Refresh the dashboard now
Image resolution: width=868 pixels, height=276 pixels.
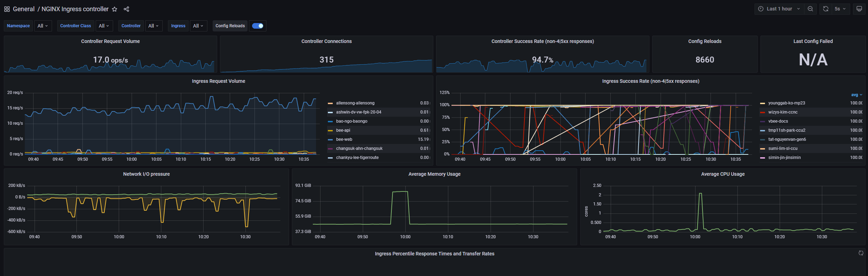pos(826,9)
